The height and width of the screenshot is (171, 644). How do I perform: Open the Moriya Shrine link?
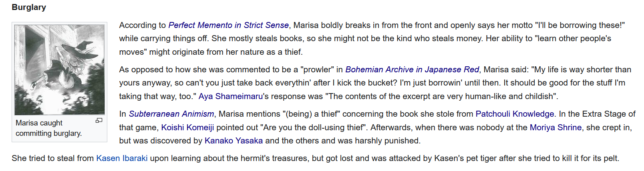point(555,127)
